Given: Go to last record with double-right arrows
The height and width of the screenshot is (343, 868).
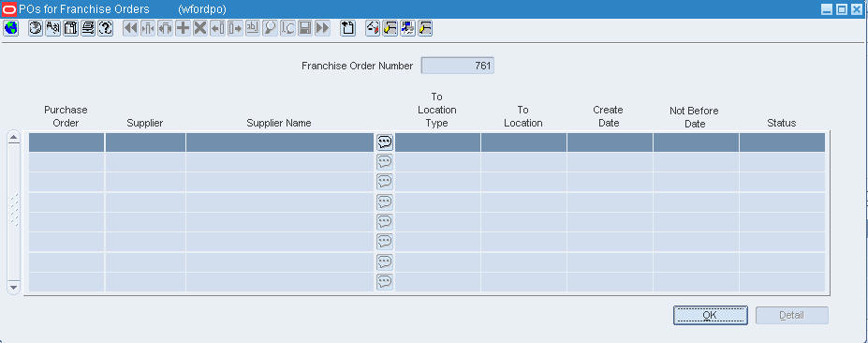Looking at the screenshot, I should click(x=322, y=28).
